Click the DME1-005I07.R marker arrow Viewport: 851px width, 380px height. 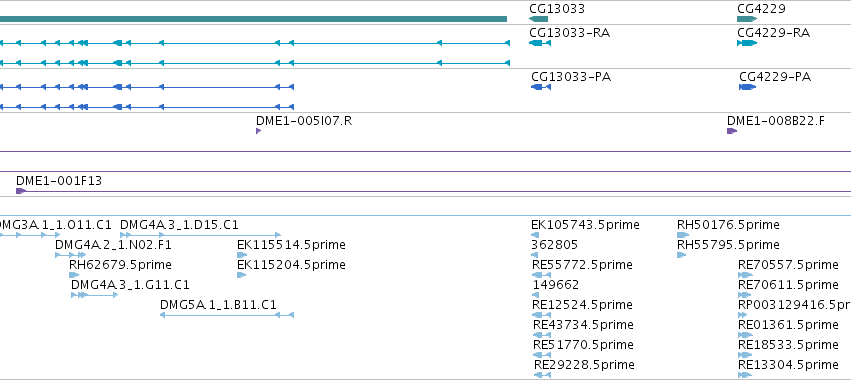click(x=258, y=131)
